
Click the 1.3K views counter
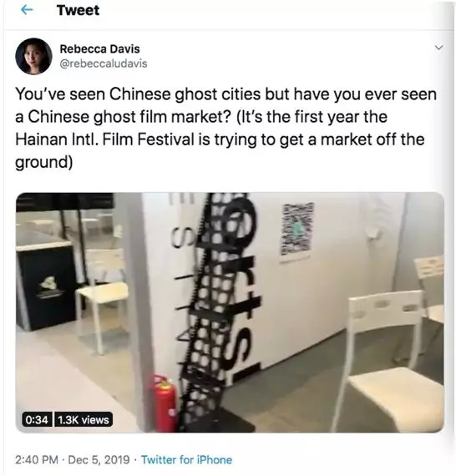(x=84, y=420)
